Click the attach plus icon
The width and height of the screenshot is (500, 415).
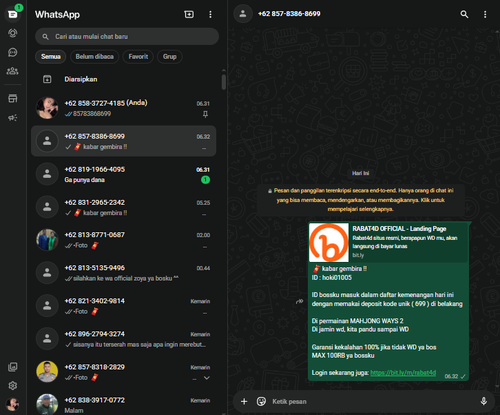coord(244,401)
